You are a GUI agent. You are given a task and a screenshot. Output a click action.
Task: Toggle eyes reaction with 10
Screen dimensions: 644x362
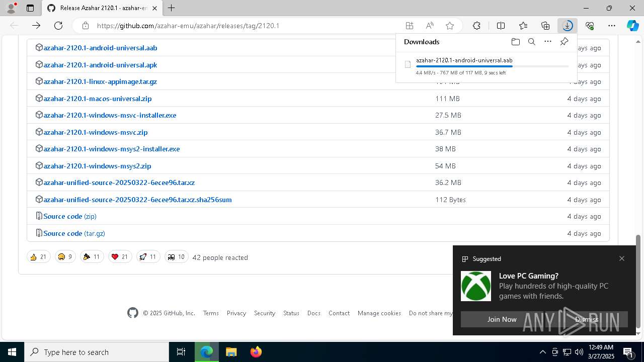[x=177, y=257]
